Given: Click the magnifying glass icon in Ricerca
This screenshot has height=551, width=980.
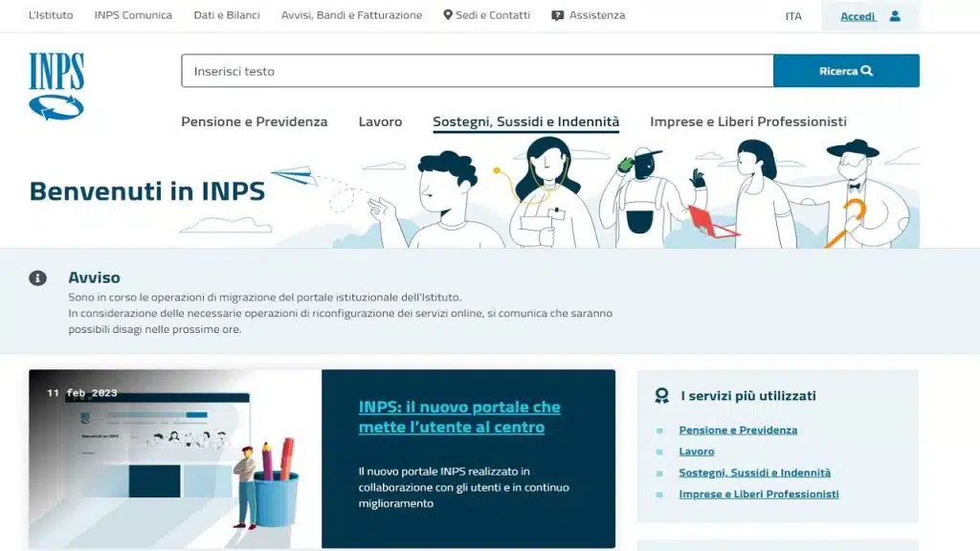Looking at the screenshot, I should [x=866, y=71].
